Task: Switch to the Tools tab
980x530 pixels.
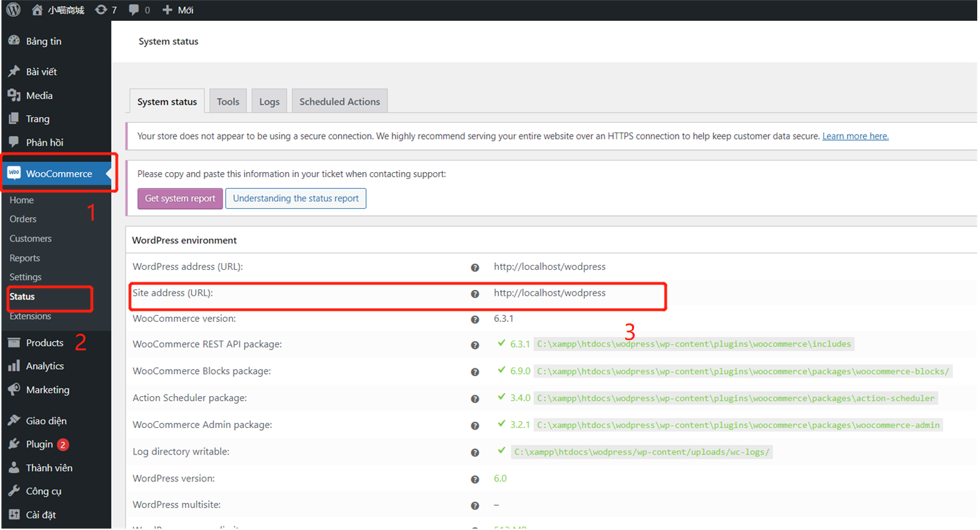Action: [228, 101]
